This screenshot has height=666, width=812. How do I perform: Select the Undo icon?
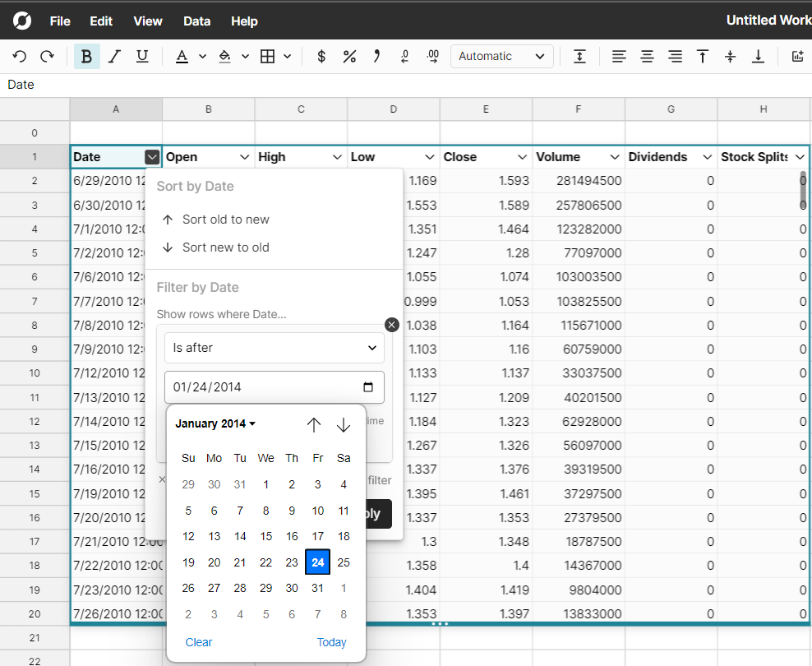tap(21, 56)
